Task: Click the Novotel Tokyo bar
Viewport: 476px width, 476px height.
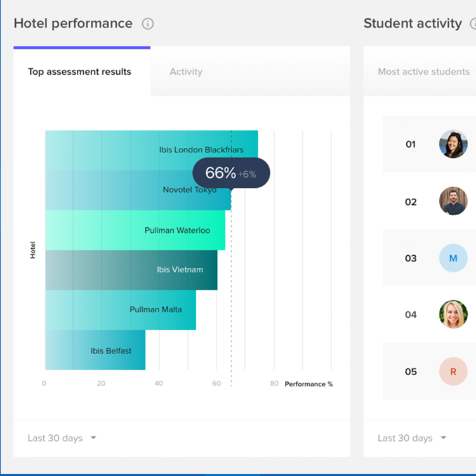Action: [x=138, y=190]
